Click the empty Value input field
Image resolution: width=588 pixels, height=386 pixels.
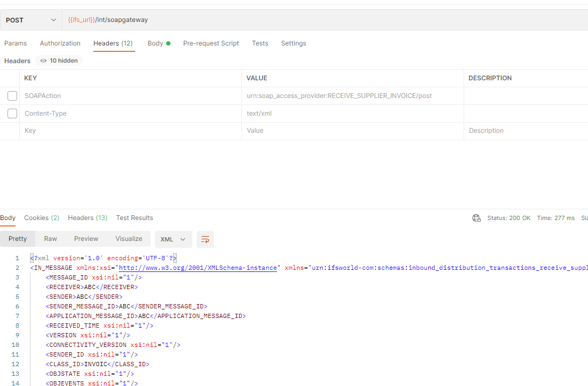pyautogui.click(x=353, y=131)
